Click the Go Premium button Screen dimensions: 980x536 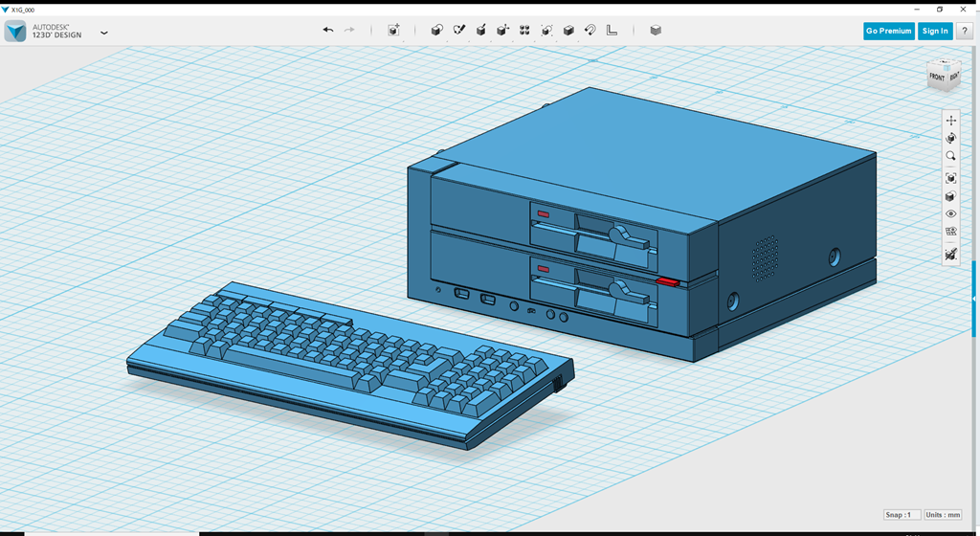888,31
